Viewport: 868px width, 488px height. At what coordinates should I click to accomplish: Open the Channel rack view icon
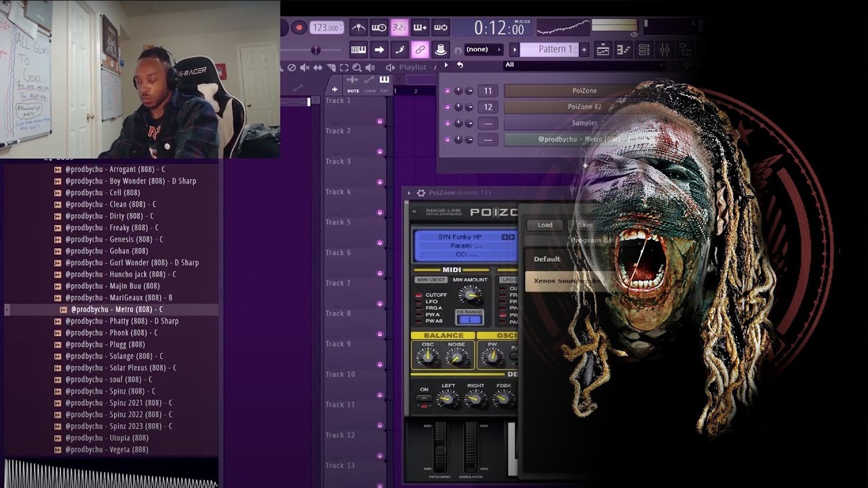644,49
